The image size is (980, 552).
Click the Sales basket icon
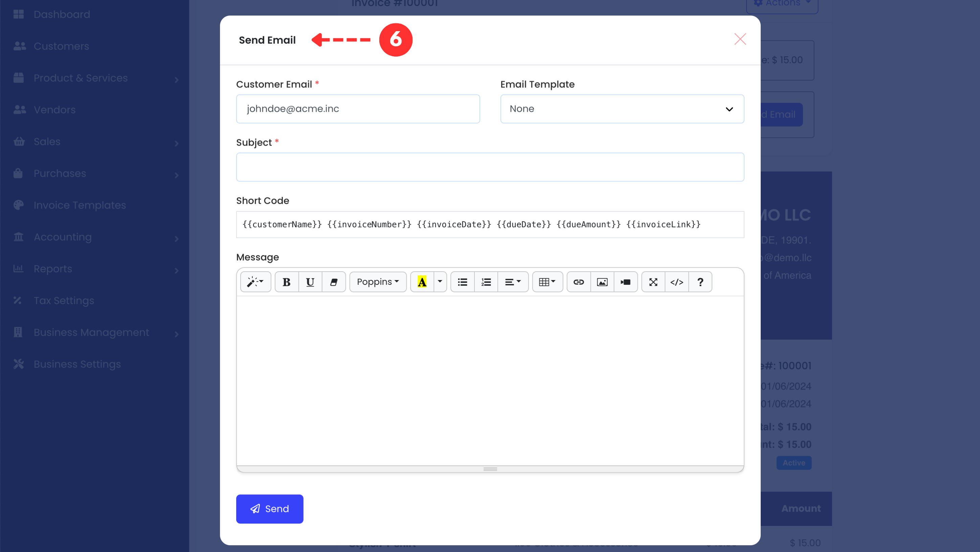click(19, 141)
